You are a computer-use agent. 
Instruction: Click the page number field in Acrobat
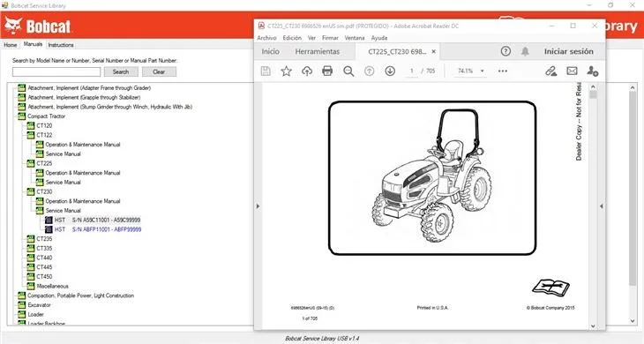tap(411, 71)
